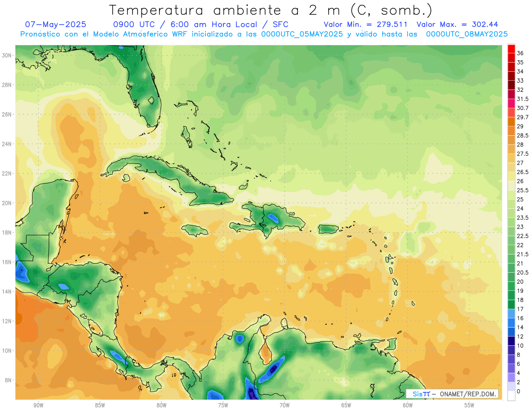Click the "0" value on the color scale
This screenshot has width=532, height=411.
(519, 391)
